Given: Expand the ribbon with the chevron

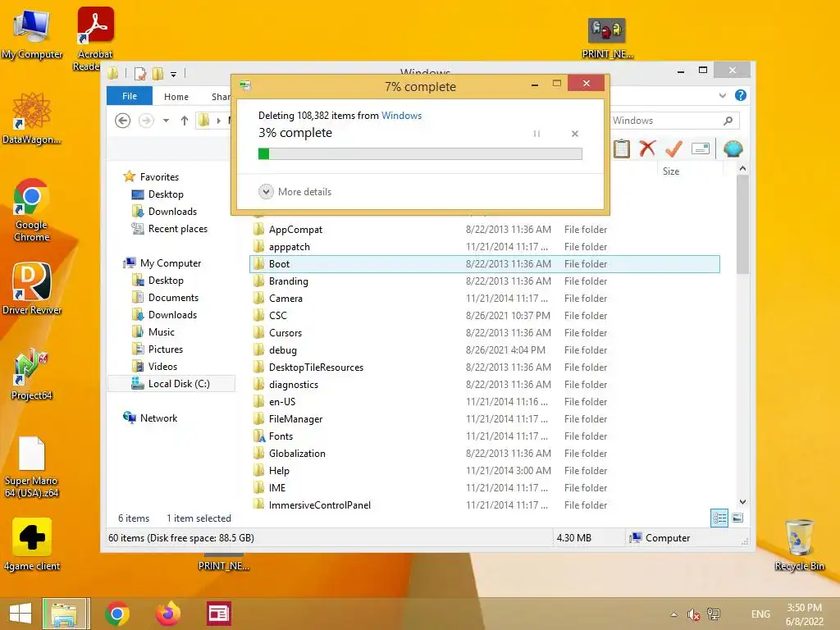Looking at the screenshot, I should point(722,96).
